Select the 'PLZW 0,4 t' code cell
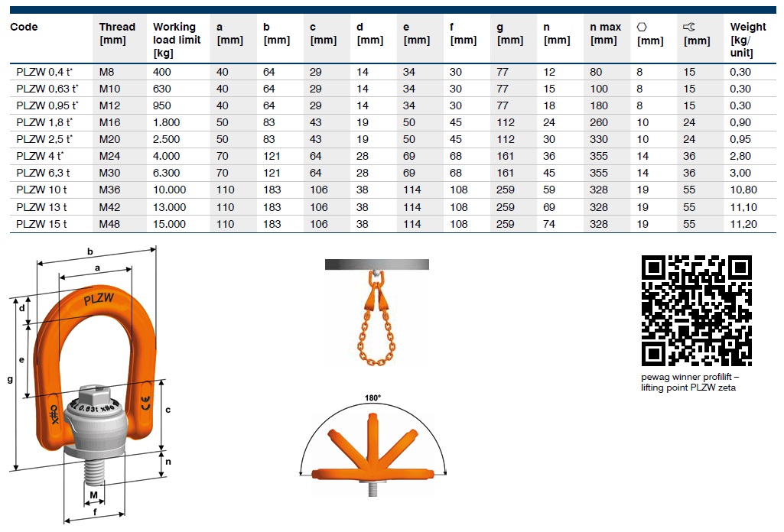The image size is (784, 532). tap(44, 72)
